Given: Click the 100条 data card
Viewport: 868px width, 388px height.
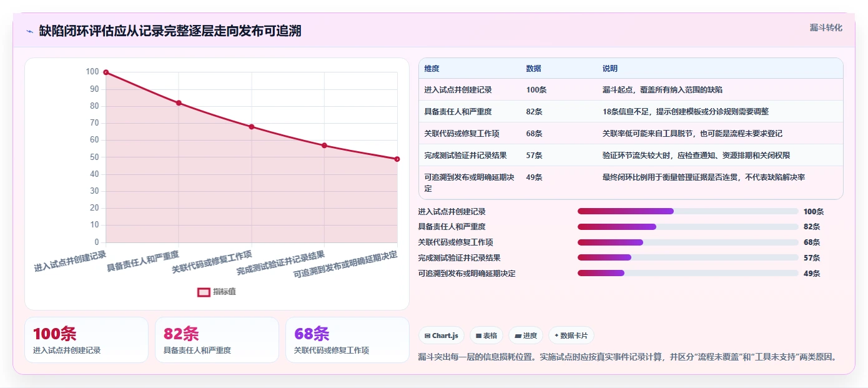Looking at the screenshot, I should (87, 340).
